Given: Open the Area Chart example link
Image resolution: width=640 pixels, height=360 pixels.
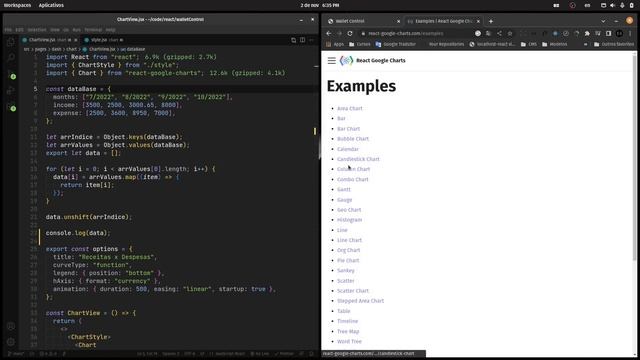Looking at the screenshot, I should [x=349, y=109].
